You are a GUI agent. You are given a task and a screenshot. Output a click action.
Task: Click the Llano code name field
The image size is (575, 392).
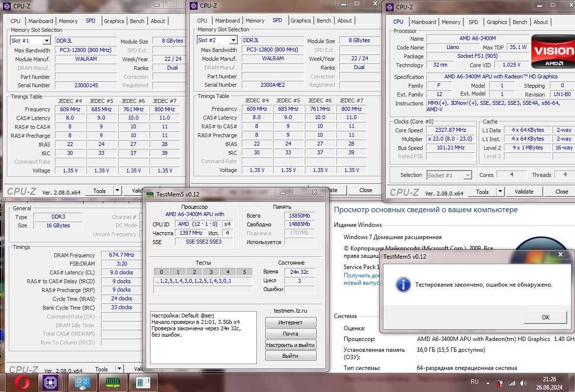(x=452, y=47)
